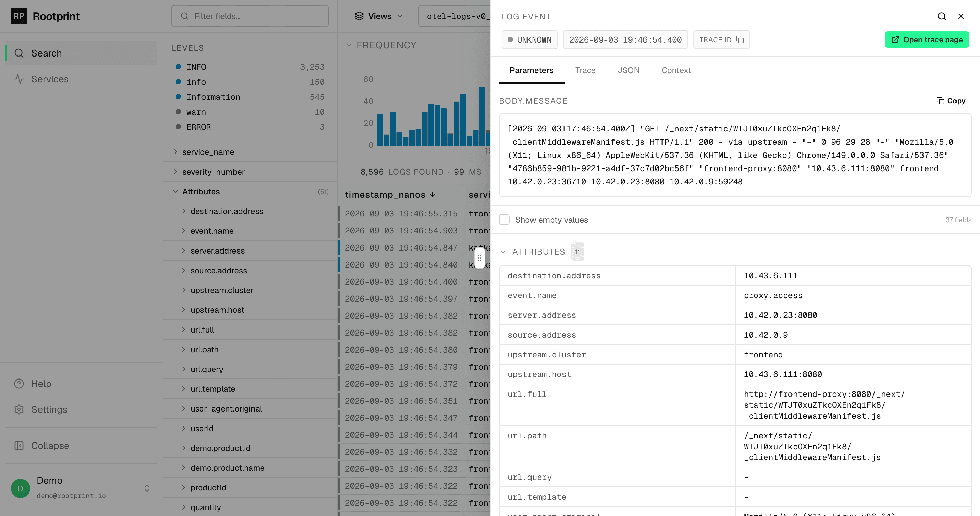Viewport: 980px width, 516px height.
Task: Click the Rootprint RP logo icon
Action: [19, 16]
